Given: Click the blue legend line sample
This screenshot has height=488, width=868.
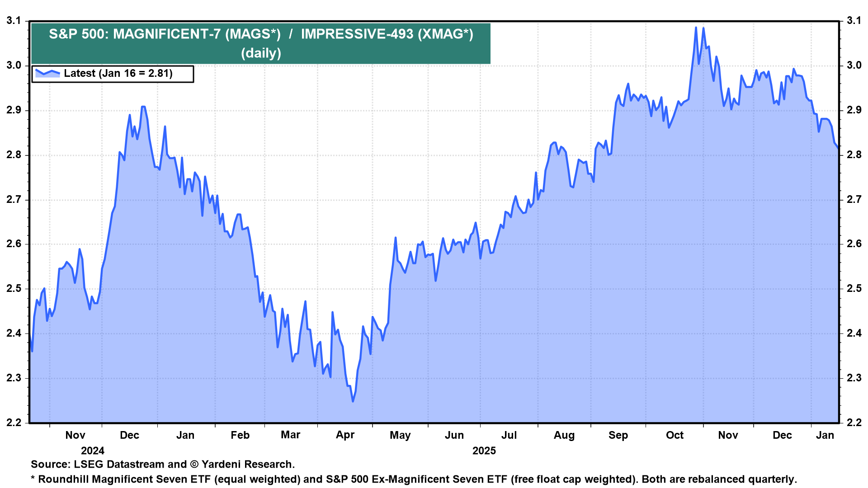Looking at the screenshot, I should tap(47, 73).
